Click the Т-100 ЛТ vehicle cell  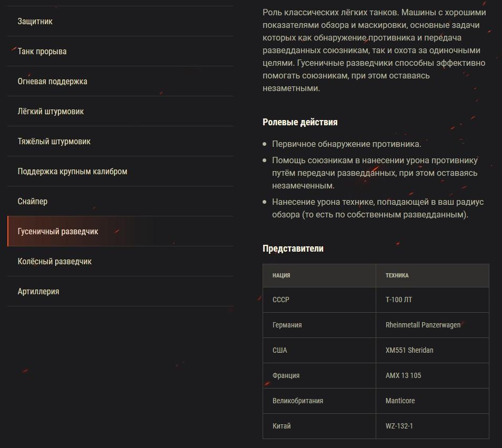coord(399,300)
